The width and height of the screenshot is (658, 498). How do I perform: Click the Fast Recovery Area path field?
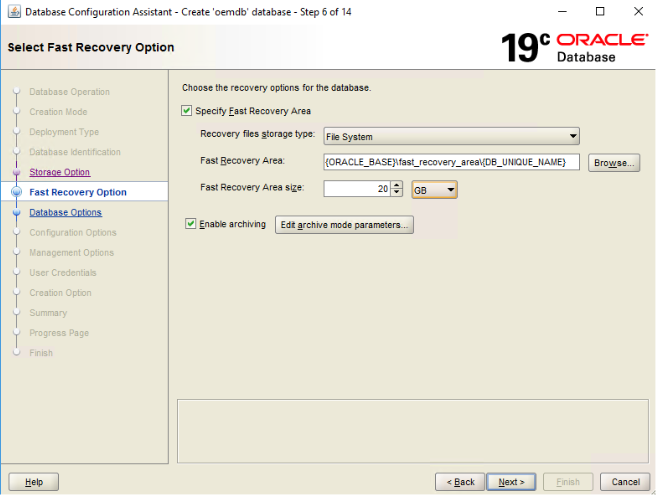(x=451, y=163)
